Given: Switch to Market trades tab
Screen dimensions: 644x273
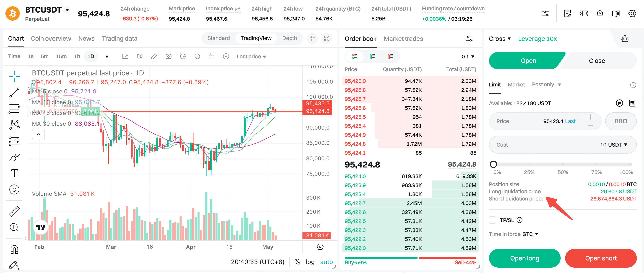Looking at the screenshot, I should (x=403, y=39).
